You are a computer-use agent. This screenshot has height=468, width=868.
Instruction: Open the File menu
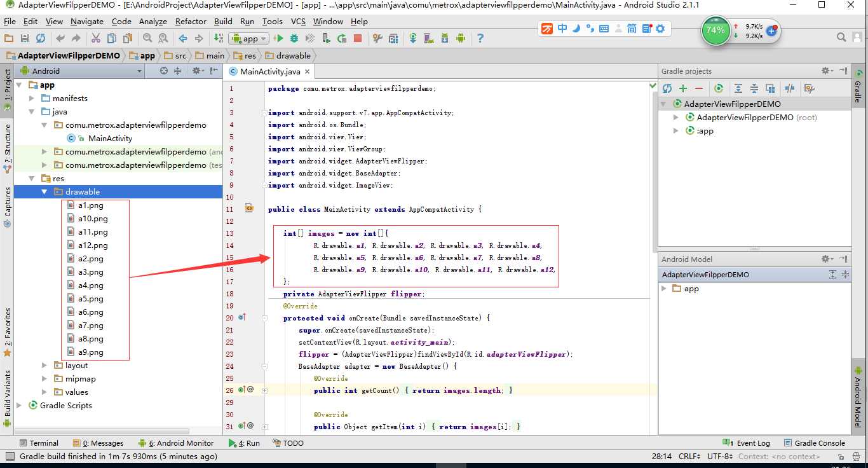[10, 21]
